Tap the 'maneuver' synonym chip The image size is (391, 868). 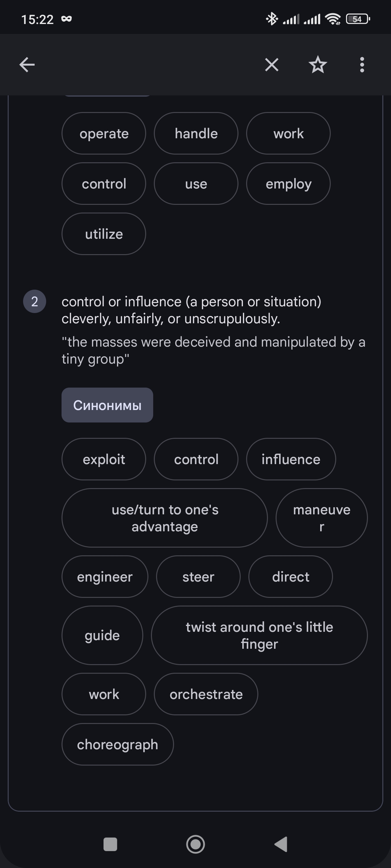pyautogui.click(x=321, y=518)
